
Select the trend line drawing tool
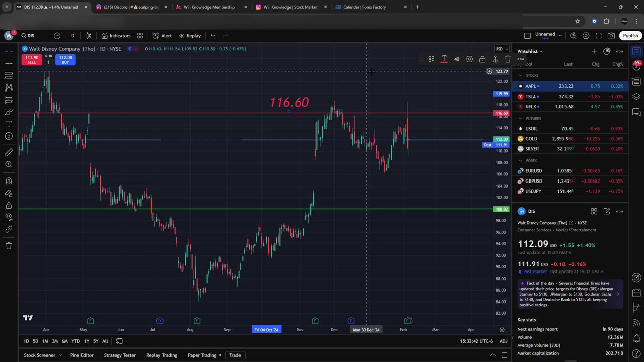(x=9, y=63)
